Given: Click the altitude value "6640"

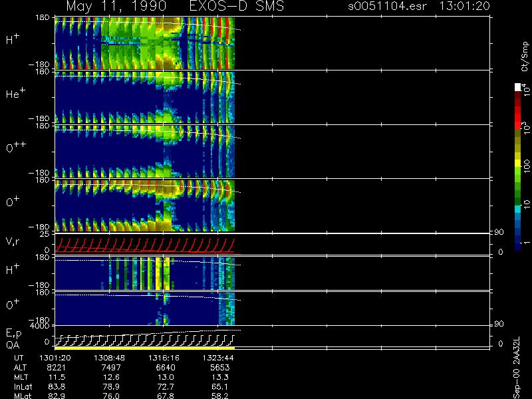Looking at the screenshot, I should [165, 368].
